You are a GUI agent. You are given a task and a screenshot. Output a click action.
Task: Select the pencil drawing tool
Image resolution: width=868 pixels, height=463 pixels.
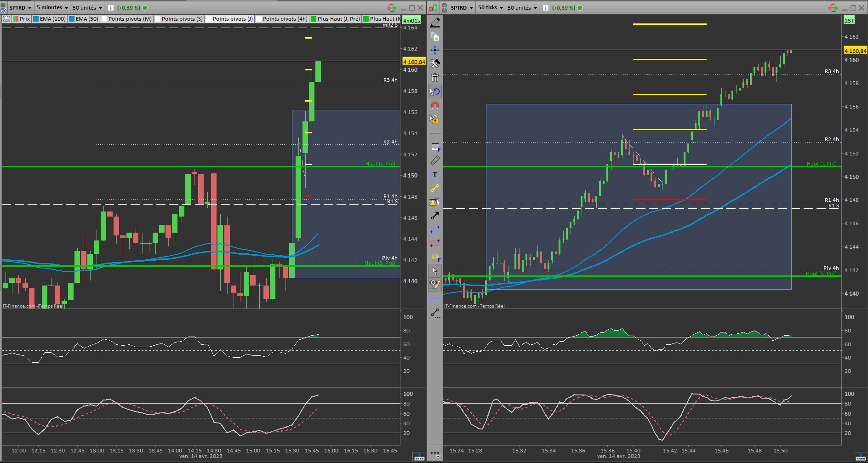click(435, 23)
